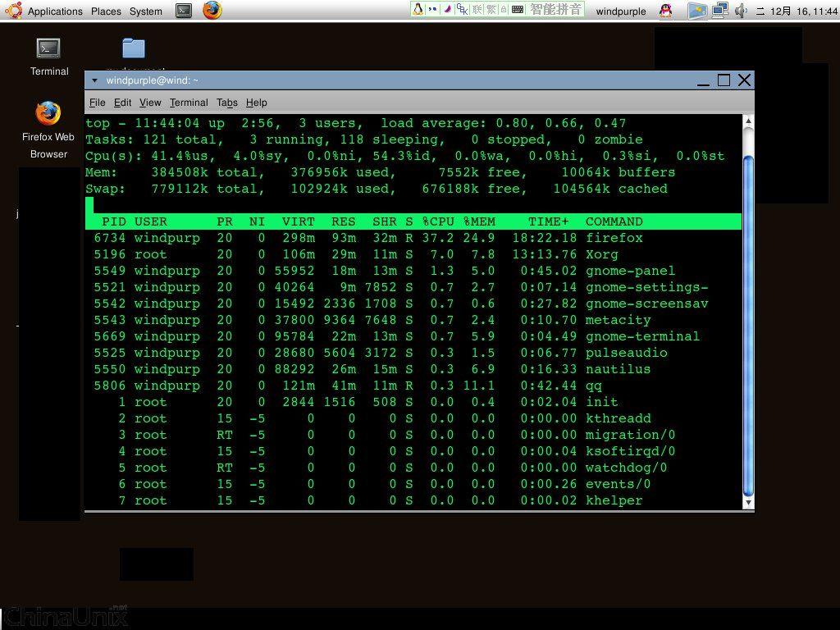The width and height of the screenshot is (840, 630).
Task: Open terminal launcher in top panel
Action: pyautogui.click(x=184, y=10)
